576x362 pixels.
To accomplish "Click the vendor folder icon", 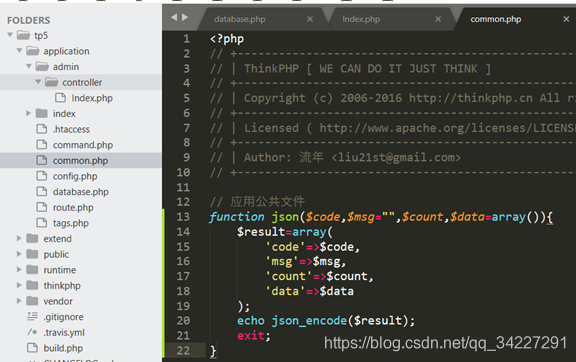I will click(x=32, y=301).
